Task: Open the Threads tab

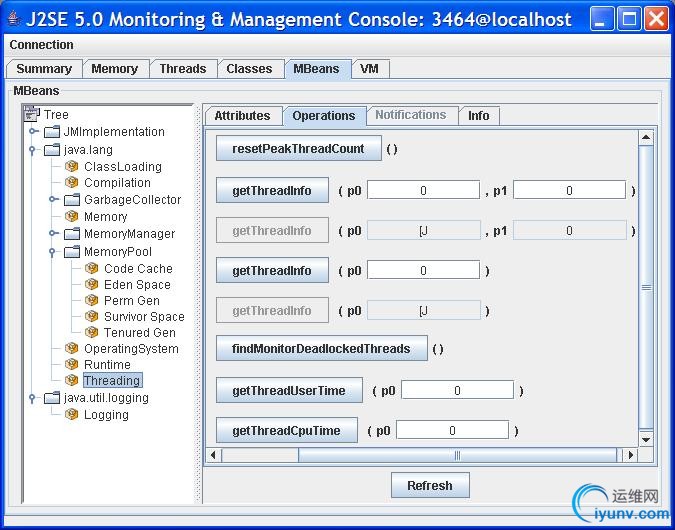Action: pos(183,69)
